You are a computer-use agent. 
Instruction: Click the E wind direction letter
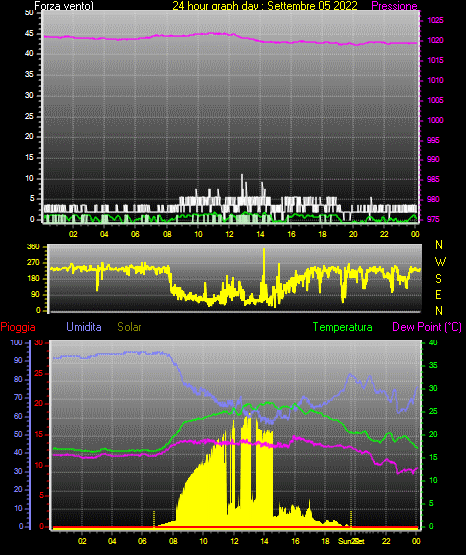click(x=438, y=295)
